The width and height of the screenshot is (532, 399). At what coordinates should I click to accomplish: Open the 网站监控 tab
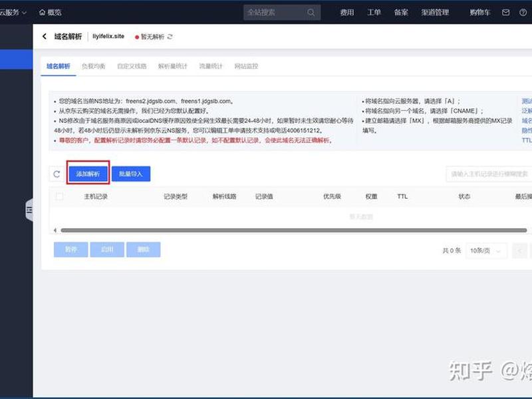(246, 66)
